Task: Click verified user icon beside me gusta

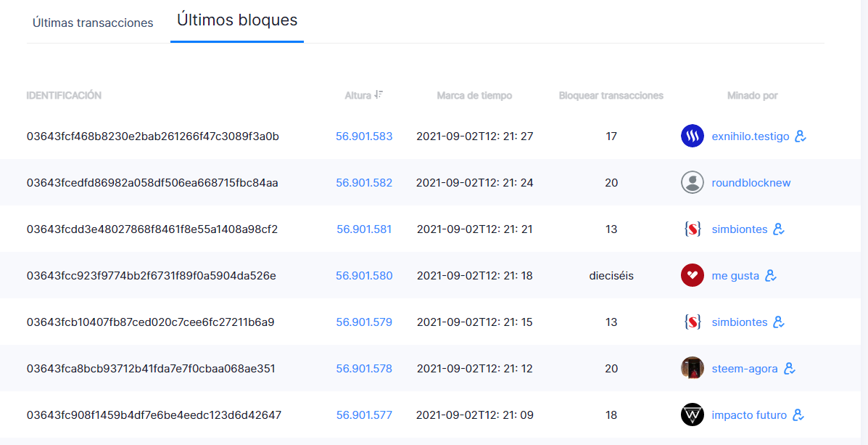Action: [x=771, y=275]
